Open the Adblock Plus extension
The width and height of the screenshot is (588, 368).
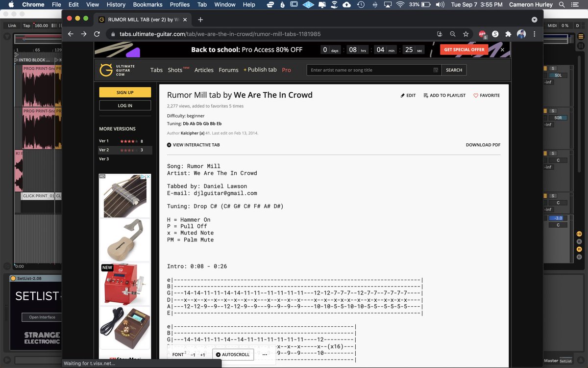pyautogui.click(x=483, y=34)
